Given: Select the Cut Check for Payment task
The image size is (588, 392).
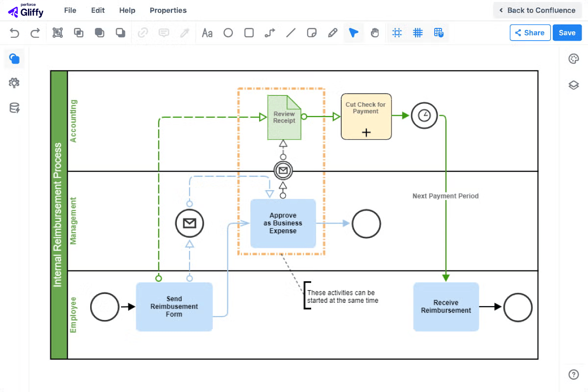Looking at the screenshot, I should point(366,117).
